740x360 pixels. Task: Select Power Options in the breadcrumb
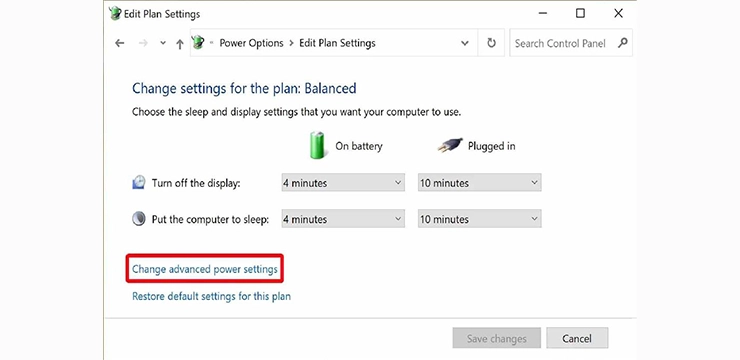point(251,43)
